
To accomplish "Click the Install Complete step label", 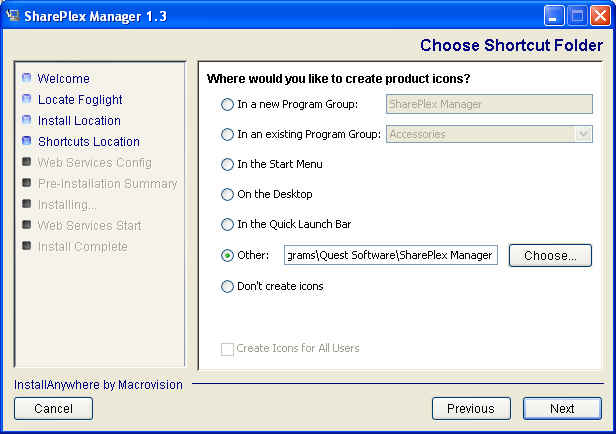I will 82,247.
